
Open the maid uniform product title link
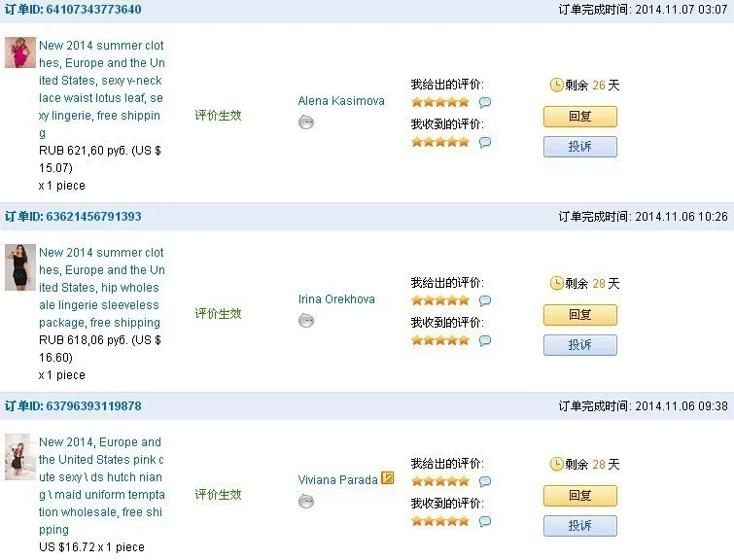pyautogui.click(x=101, y=485)
